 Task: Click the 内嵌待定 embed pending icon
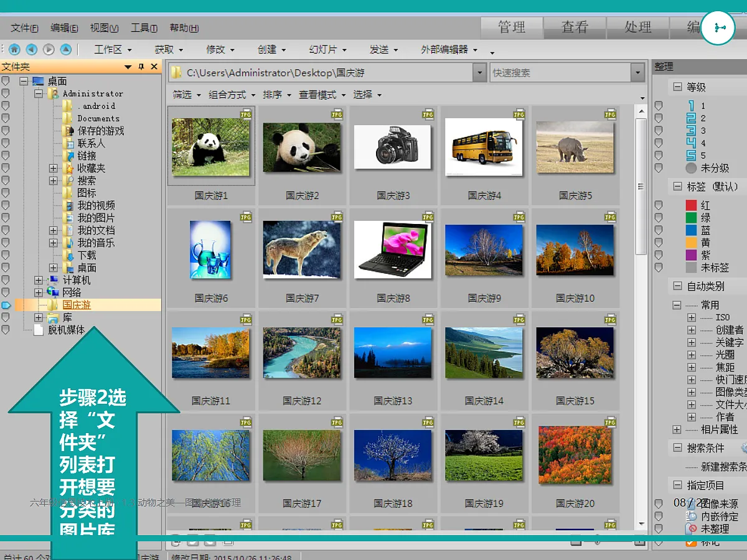coord(691,516)
